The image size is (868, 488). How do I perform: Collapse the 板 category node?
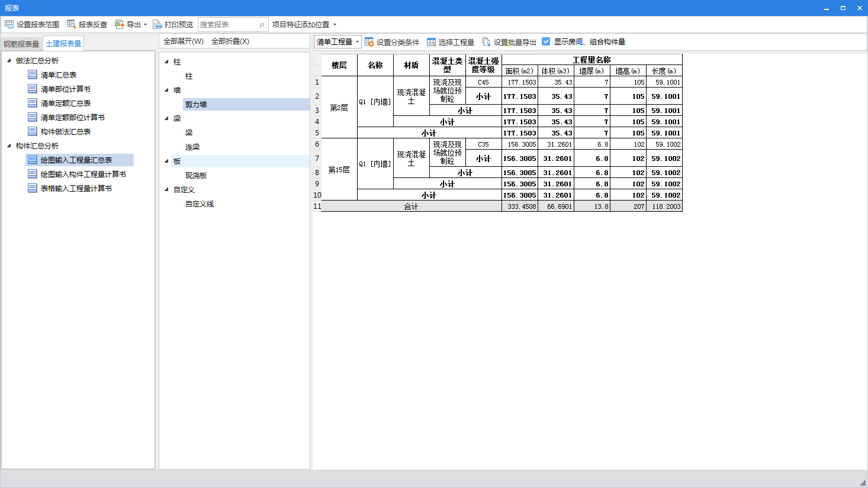click(166, 161)
